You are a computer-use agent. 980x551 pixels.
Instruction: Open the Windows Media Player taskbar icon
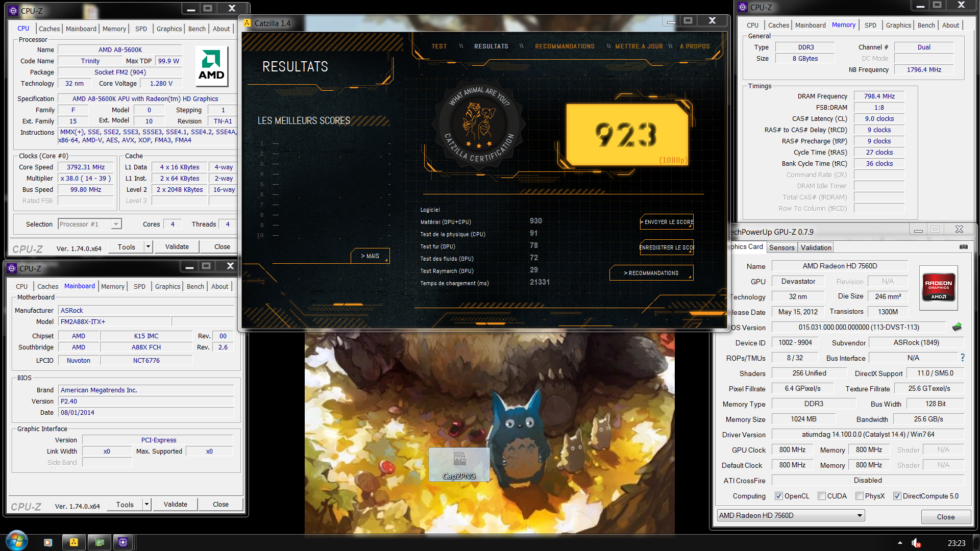[48, 542]
